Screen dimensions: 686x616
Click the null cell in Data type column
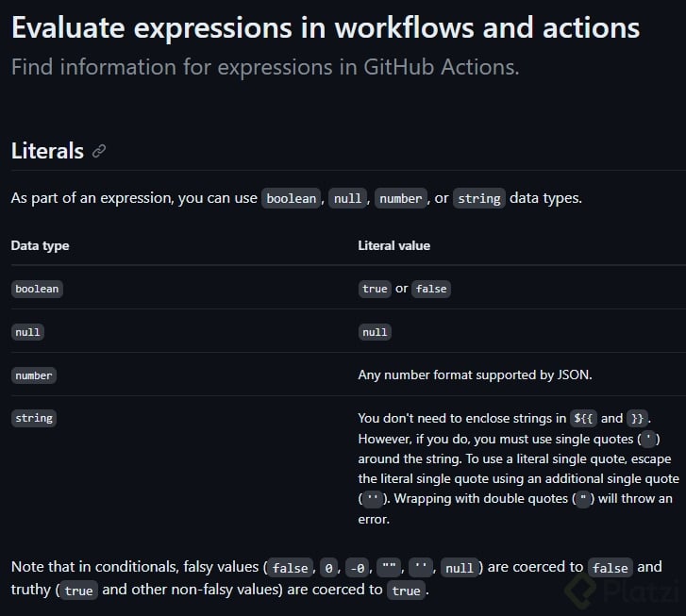(x=28, y=332)
